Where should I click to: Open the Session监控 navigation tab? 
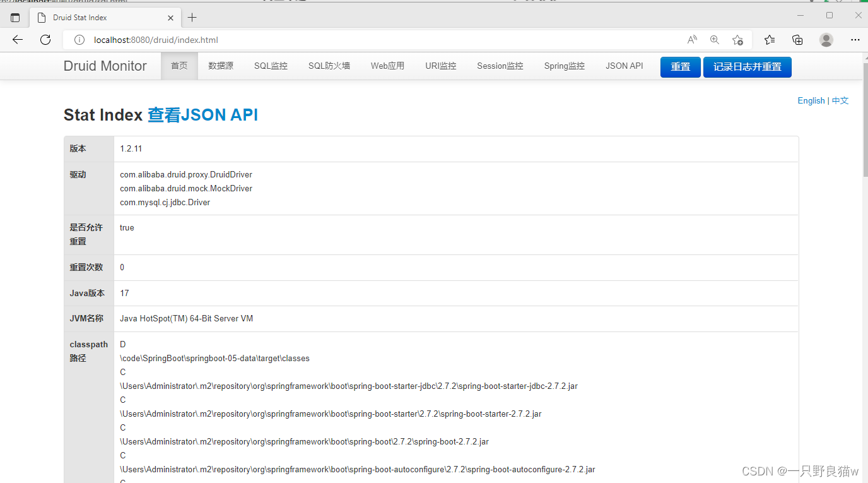point(500,66)
